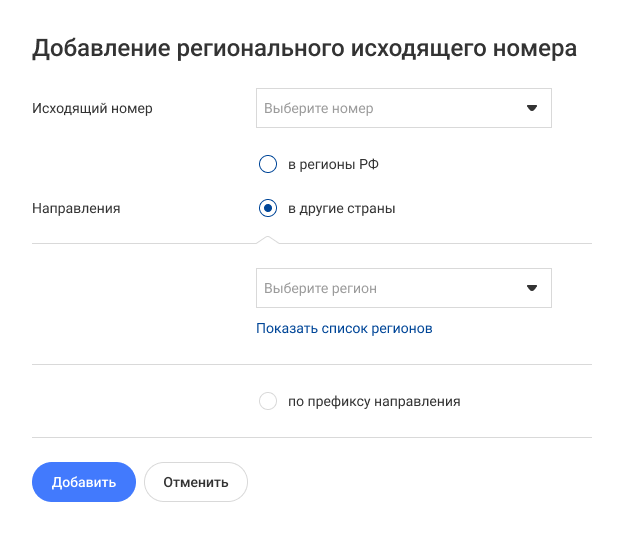Click the callout notch under "в другие страны"
The image size is (624, 538).
(x=267, y=239)
